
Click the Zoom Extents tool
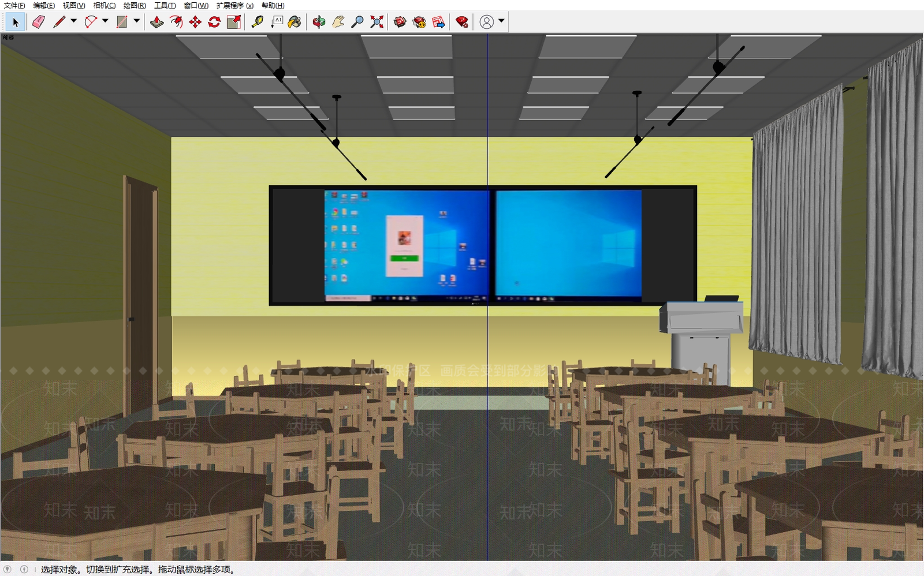(377, 22)
